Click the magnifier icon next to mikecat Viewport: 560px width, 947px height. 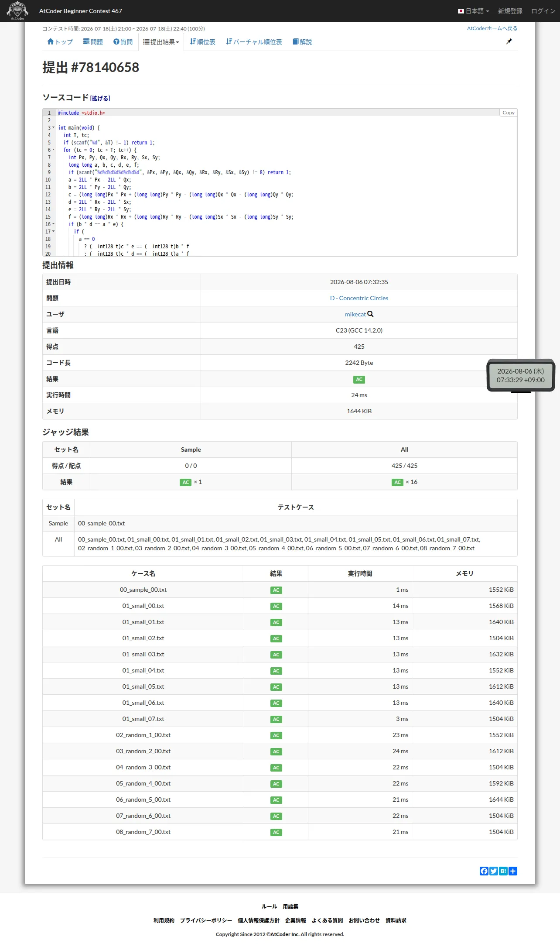point(370,314)
